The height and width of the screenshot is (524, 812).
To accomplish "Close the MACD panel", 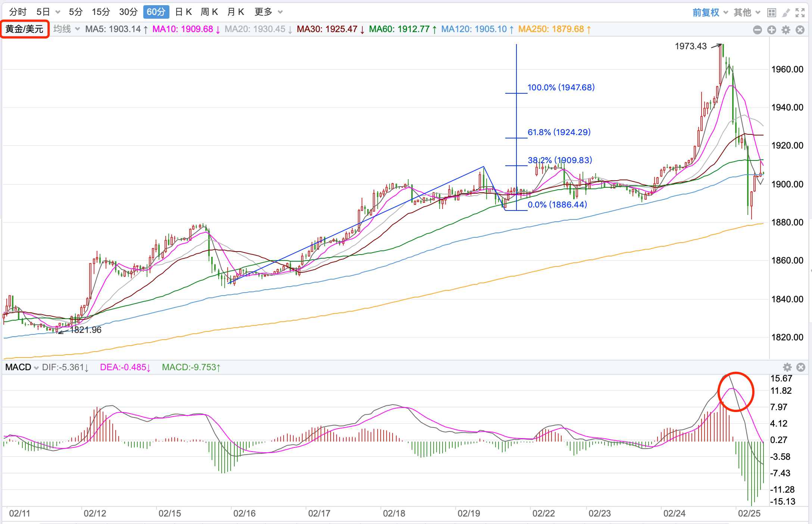I will pyautogui.click(x=801, y=367).
